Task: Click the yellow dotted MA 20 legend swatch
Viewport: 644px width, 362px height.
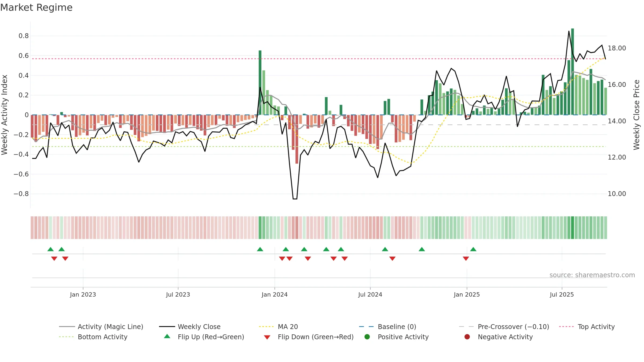Action: point(266,327)
